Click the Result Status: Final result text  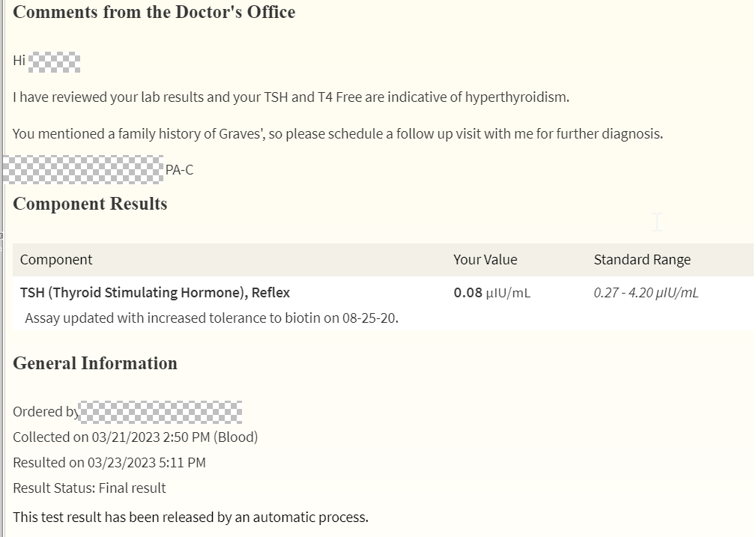click(89, 488)
